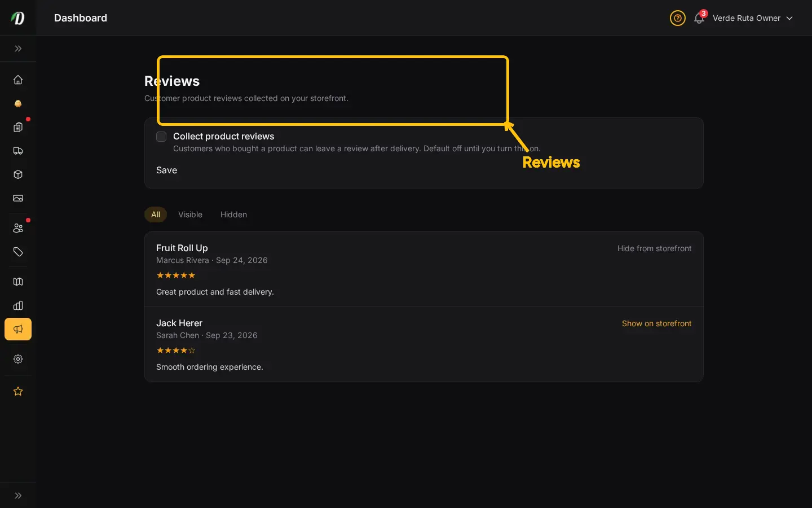This screenshot has height=508, width=812.
Task: Open the gear settings icon in sidebar
Action: 18,359
